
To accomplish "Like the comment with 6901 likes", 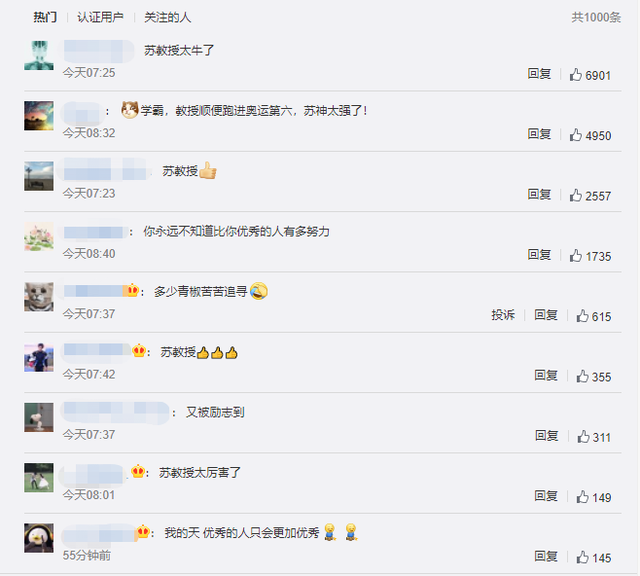I will [x=576, y=74].
